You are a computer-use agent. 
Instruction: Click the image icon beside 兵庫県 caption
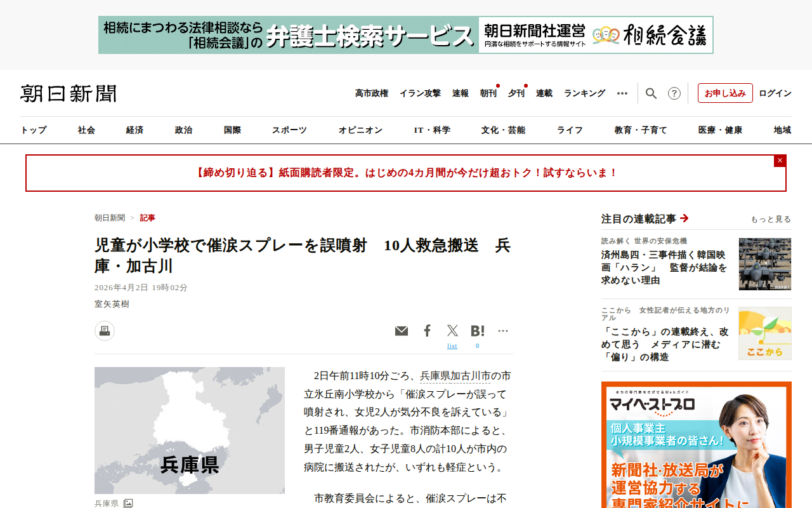128,503
